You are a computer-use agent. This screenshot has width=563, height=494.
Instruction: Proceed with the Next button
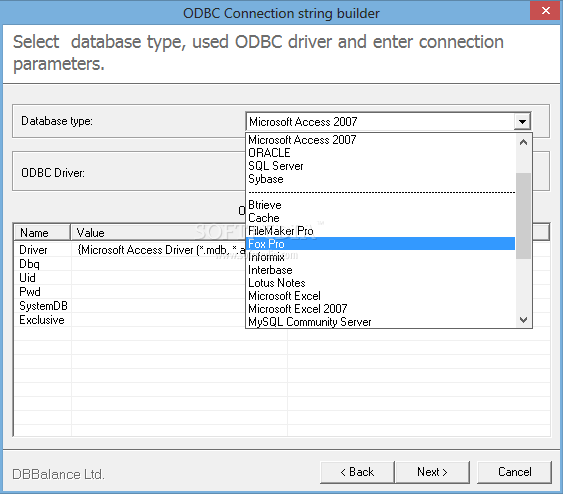(432, 472)
